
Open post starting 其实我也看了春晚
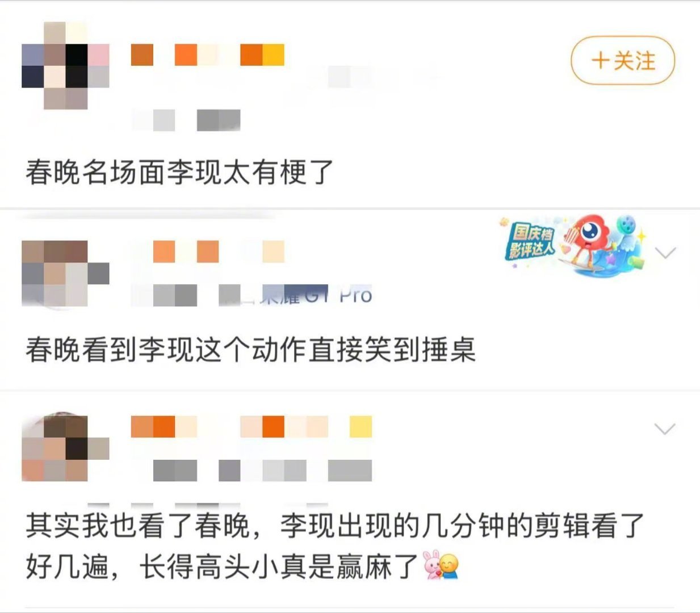click(x=334, y=545)
